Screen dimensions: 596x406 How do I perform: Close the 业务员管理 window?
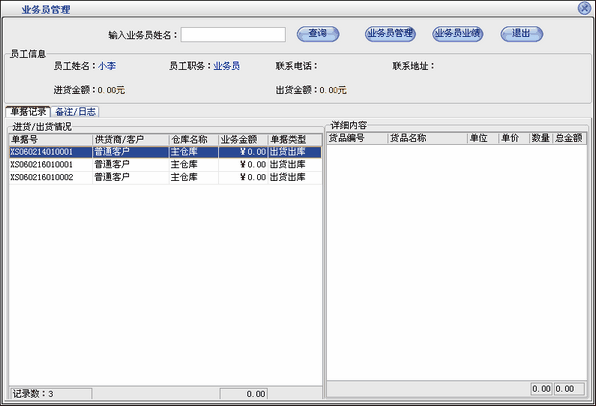[584, 8]
